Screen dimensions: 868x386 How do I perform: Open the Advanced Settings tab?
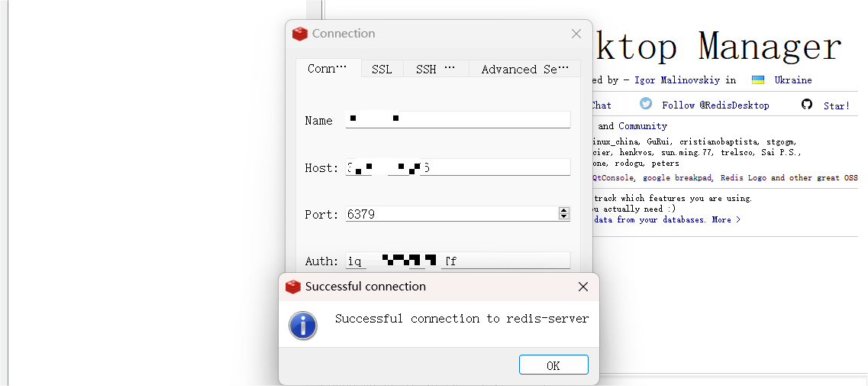click(x=524, y=69)
